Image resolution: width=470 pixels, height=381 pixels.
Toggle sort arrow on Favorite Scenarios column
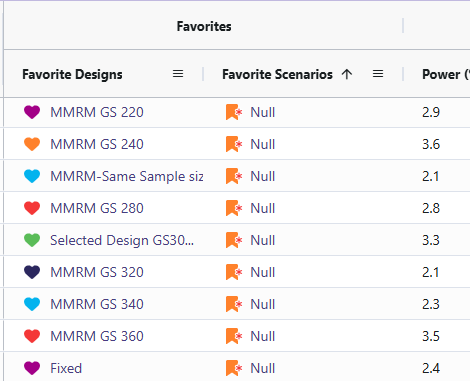(x=347, y=74)
